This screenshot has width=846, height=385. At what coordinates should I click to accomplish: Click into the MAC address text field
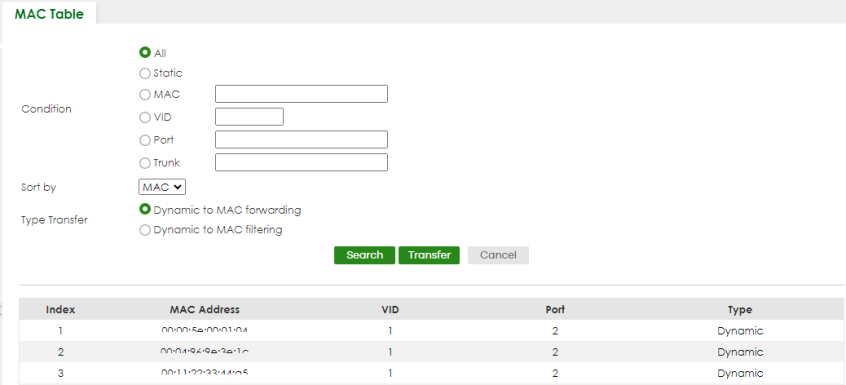coord(301,94)
